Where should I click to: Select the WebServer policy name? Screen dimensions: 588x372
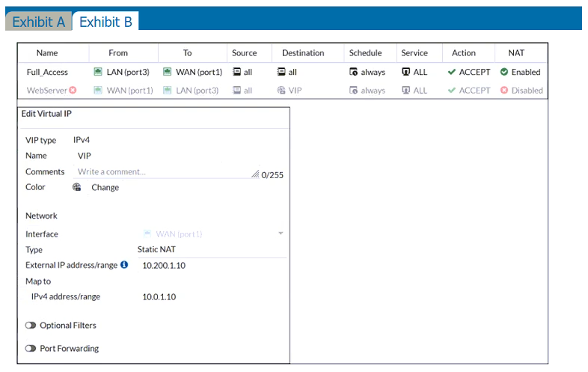click(x=47, y=91)
